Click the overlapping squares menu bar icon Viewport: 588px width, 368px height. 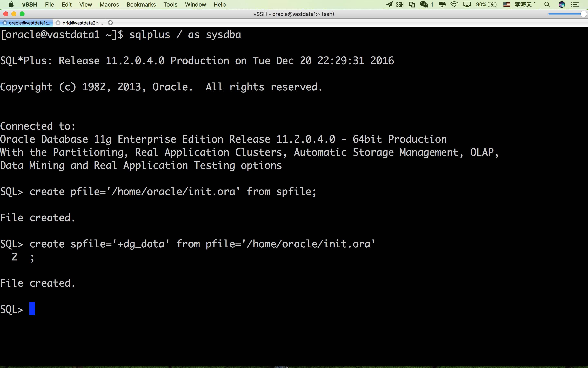tap(412, 4)
